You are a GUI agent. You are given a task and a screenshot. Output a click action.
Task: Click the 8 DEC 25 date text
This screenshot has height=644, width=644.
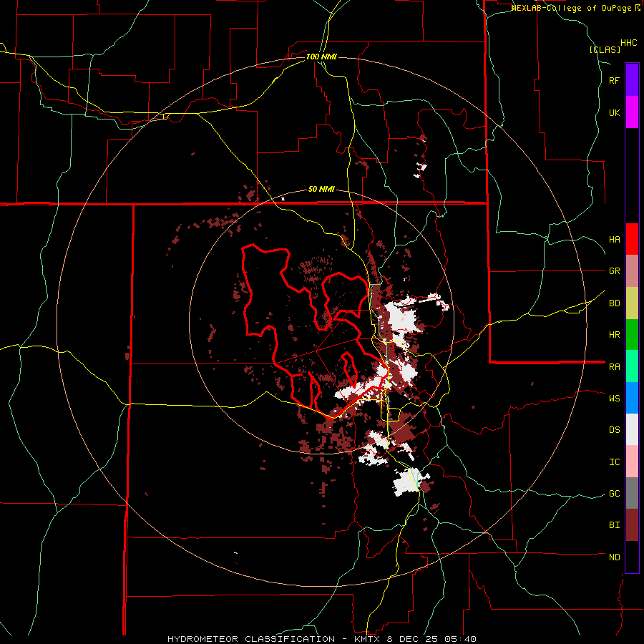[x=412, y=639]
